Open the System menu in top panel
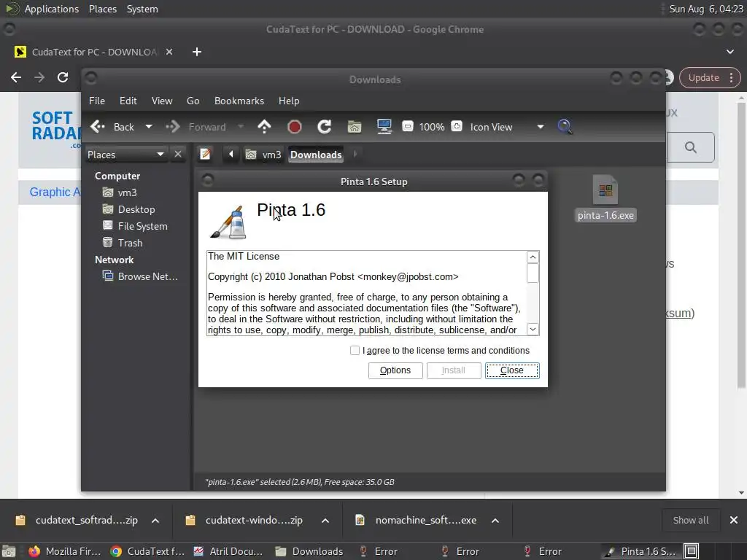This screenshot has height=560, width=747. [x=142, y=9]
